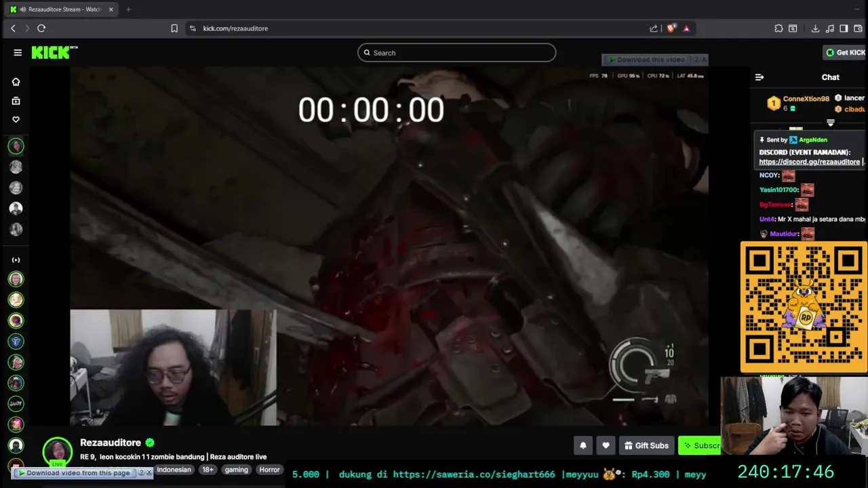This screenshot has width=868, height=488.
Task: Open the Browse icon below Home
Action: (16, 101)
